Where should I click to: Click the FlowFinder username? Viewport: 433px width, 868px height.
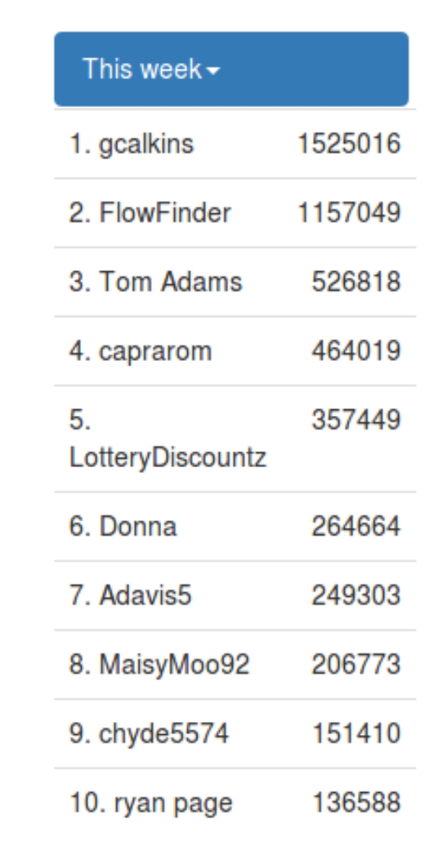[150, 213]
